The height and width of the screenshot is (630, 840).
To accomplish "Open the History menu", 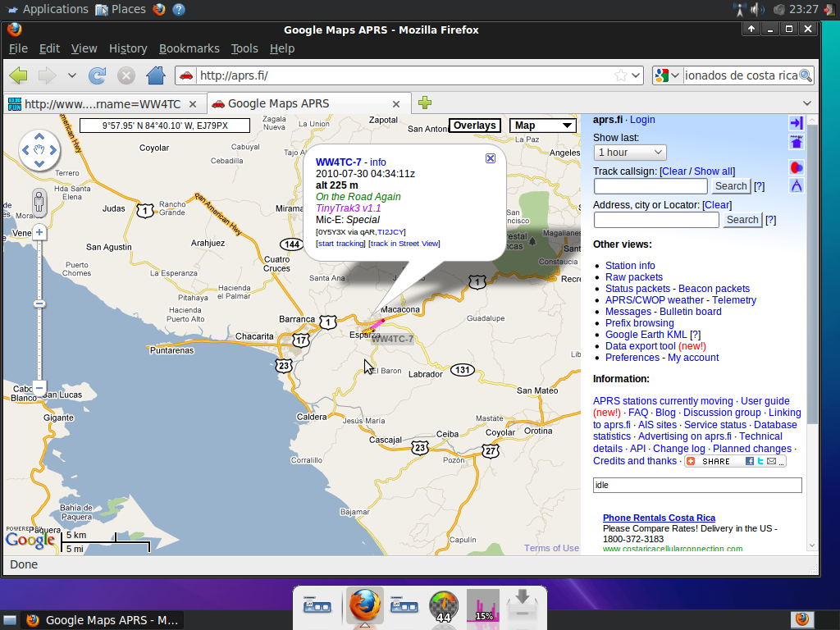I will tap(128, 48).
